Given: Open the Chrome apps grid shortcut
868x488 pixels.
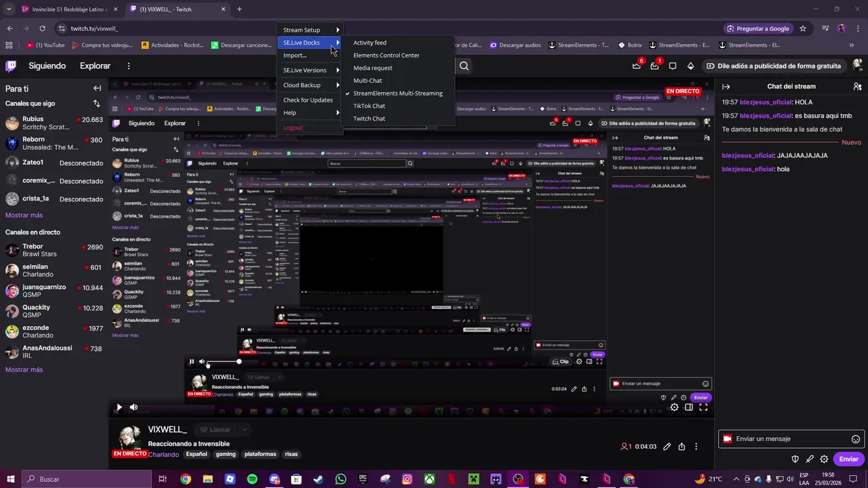Looking at the screenshot, I should (9, 45).
